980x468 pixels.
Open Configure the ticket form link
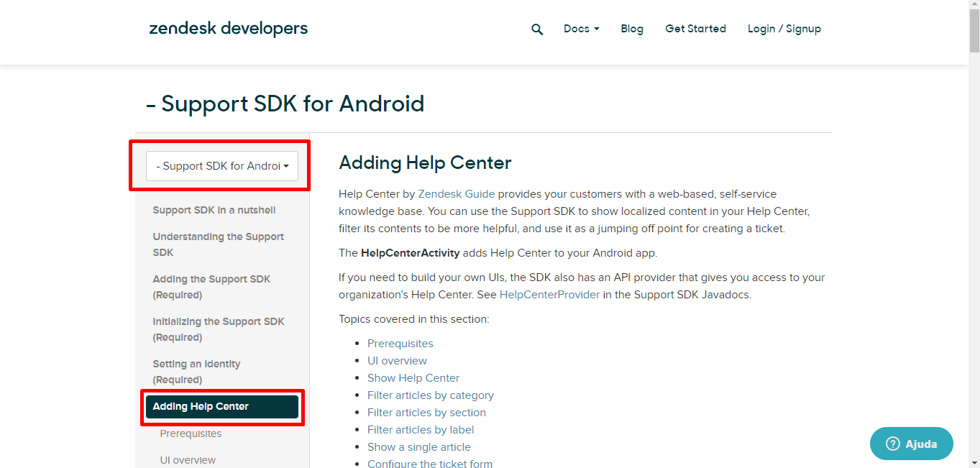click(x=430, y=463)
